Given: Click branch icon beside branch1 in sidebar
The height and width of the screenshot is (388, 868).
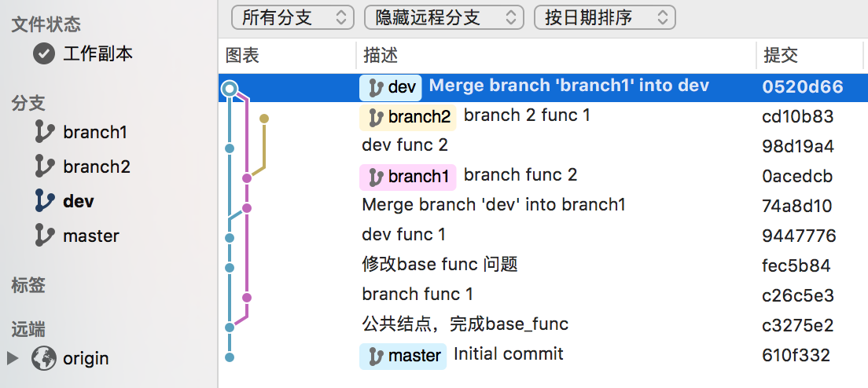Looking at the screenshot, I should [45, 132].
